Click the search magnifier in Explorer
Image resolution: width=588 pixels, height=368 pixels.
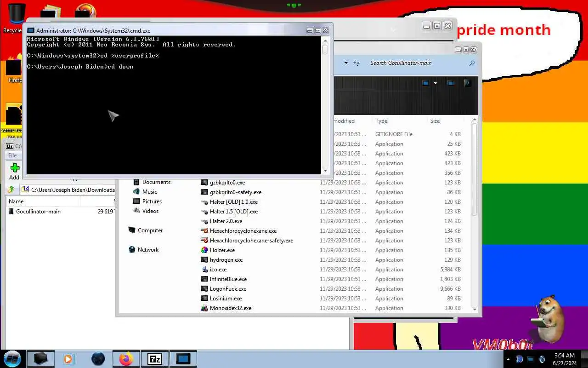point(472,63)
